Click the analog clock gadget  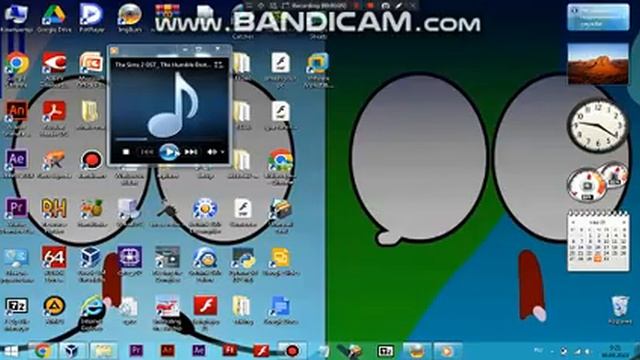pyautogui.click(x=598, y=126)
